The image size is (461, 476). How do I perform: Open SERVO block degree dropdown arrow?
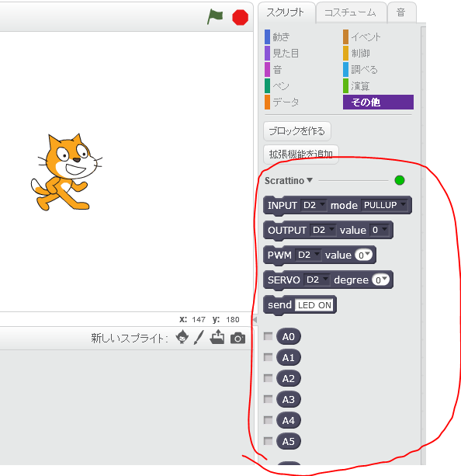coord(384,278)
